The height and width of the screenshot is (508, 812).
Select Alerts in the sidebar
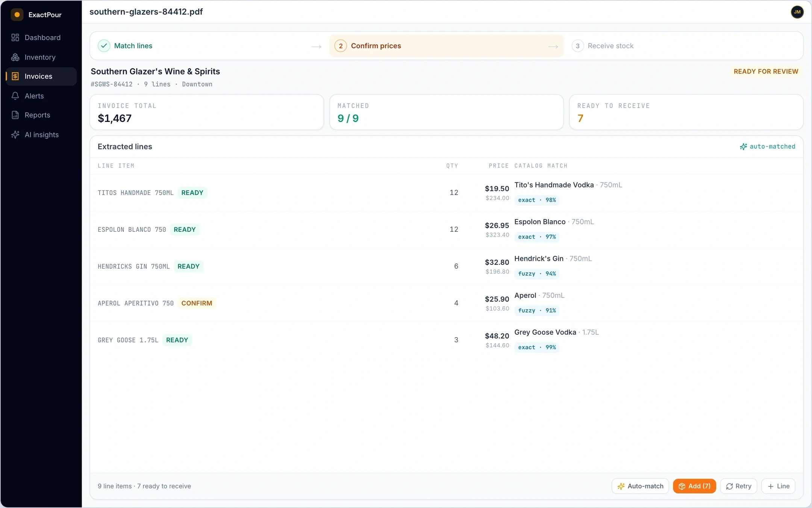41,96
